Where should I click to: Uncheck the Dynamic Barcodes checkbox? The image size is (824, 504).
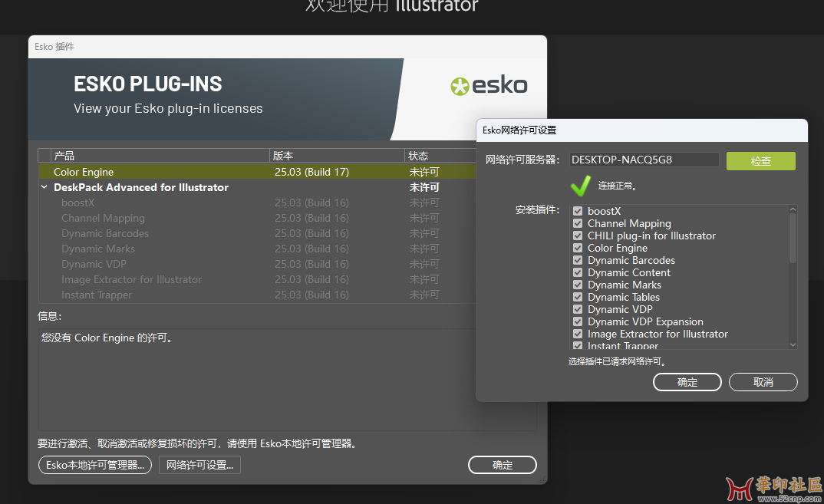coord(578,260)
